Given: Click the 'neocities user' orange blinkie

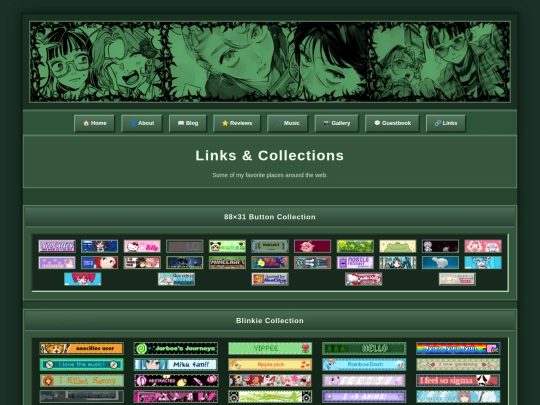Looking at the screenshot, I should 82,348.
